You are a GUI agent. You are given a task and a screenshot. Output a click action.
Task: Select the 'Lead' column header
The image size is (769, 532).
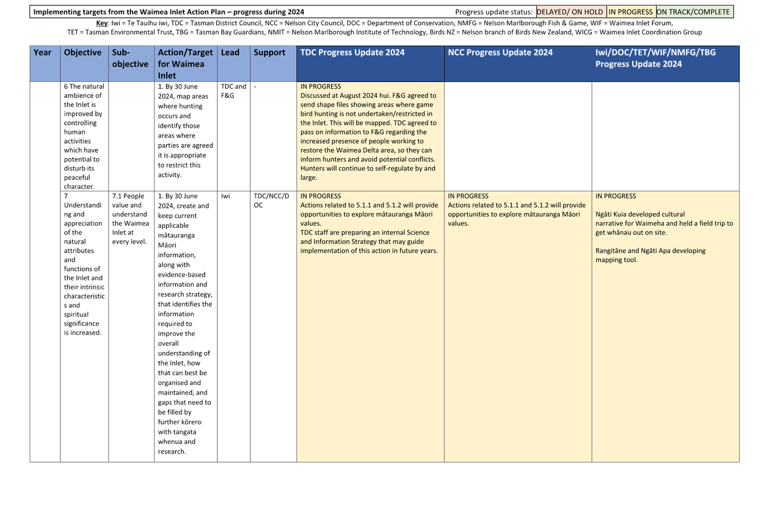[234, 64]
